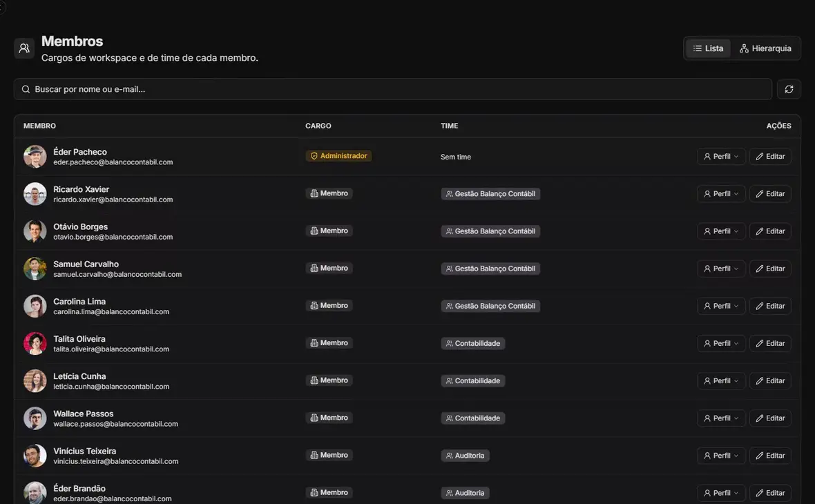Edit member Éder Brandão
This screenshot has width=815, height=504.
coord(770,493)
